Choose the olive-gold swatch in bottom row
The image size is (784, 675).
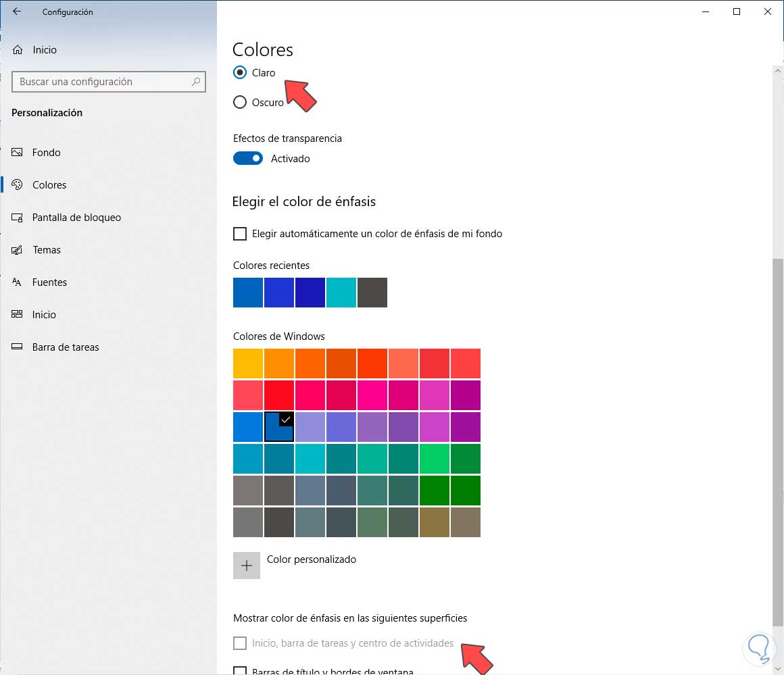point(435,522)
